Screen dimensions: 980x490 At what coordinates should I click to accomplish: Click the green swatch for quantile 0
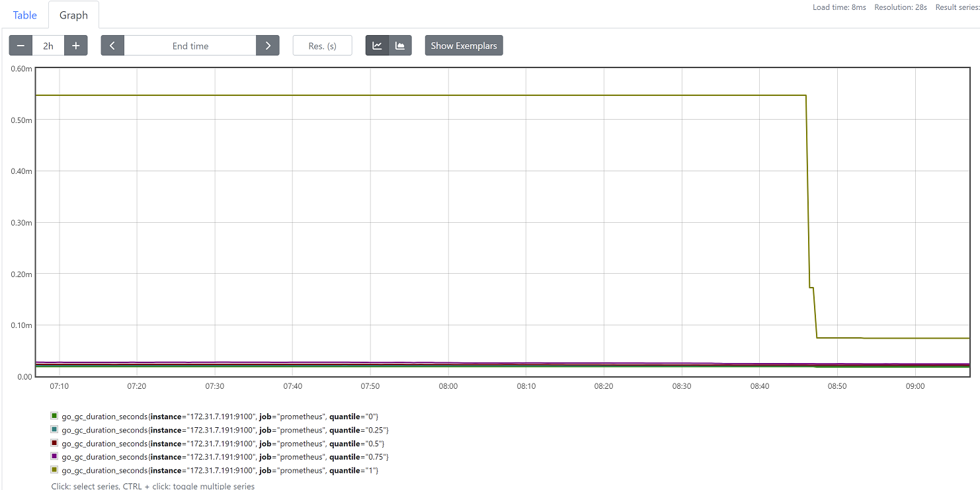pyautogui.click(x=55, y=416)
